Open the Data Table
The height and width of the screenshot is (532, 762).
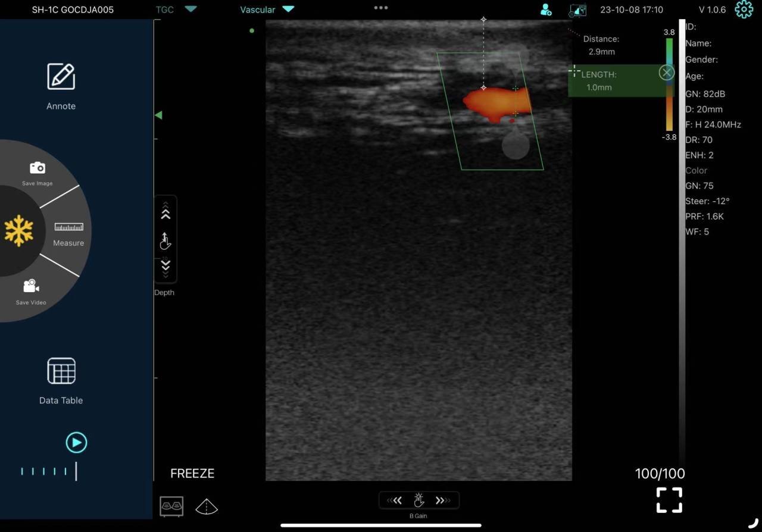[x=61, y=371]
